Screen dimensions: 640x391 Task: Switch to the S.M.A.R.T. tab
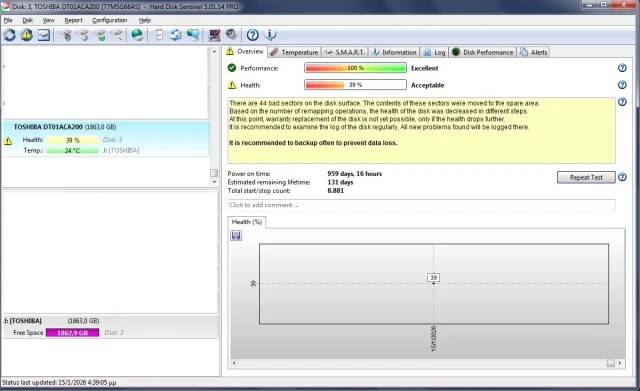point(345,52)
